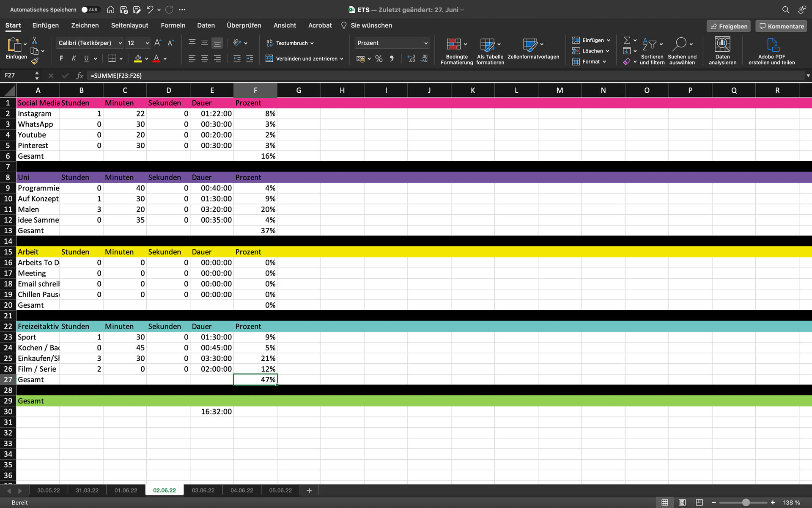
Task: Click Sie wünschen tell me box
Action: point(367,25)
